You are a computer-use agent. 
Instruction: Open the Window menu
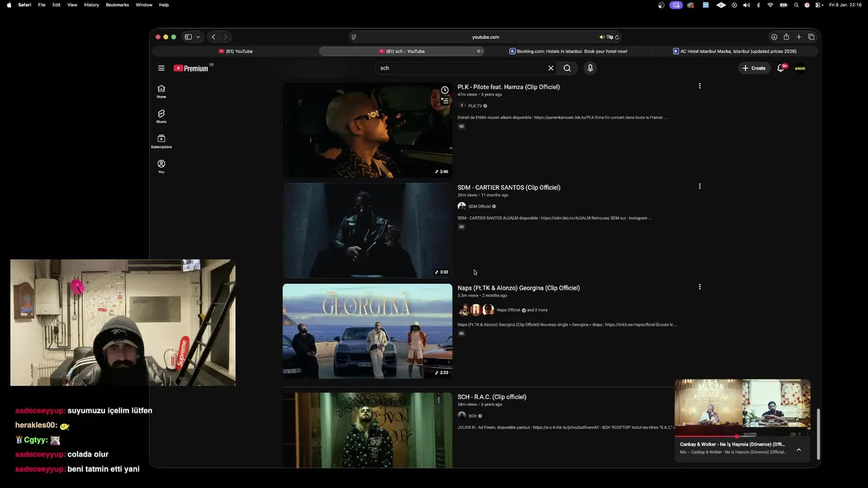(x=144, y=5)
